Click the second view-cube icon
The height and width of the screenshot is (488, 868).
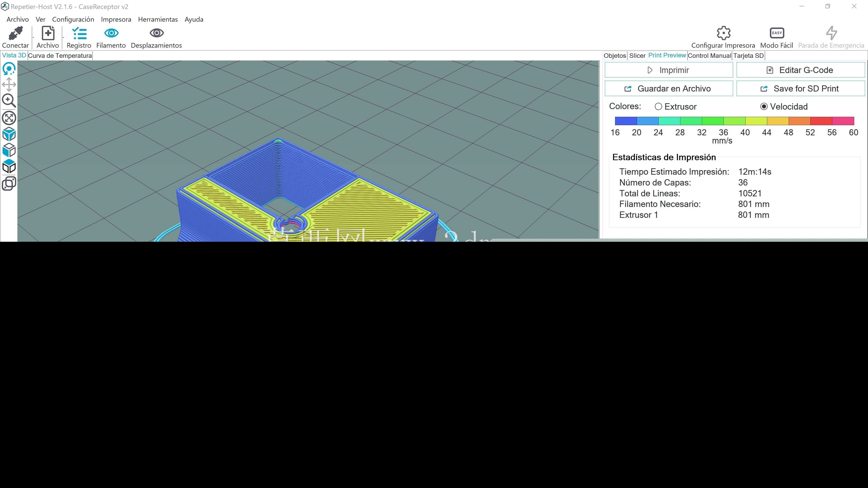(x=9, y=150)
